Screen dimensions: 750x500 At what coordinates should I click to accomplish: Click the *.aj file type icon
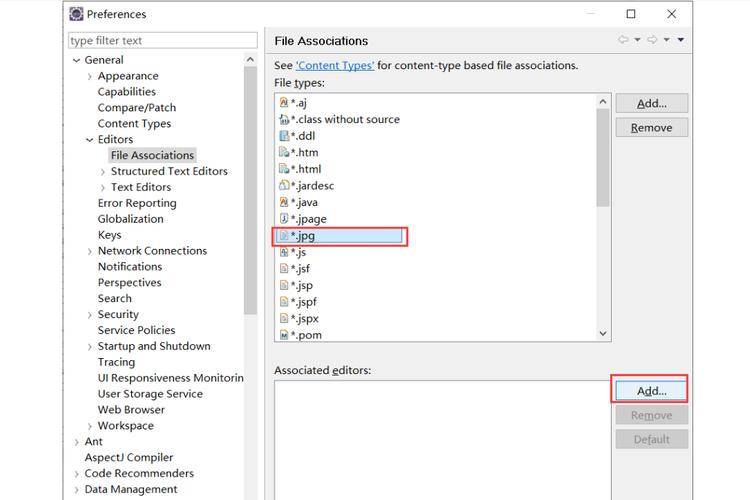pos(284,103)
